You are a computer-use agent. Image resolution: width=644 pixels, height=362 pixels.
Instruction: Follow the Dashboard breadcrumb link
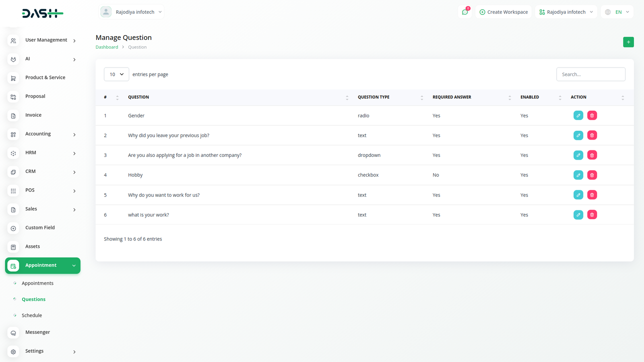(x=107, y=47)
